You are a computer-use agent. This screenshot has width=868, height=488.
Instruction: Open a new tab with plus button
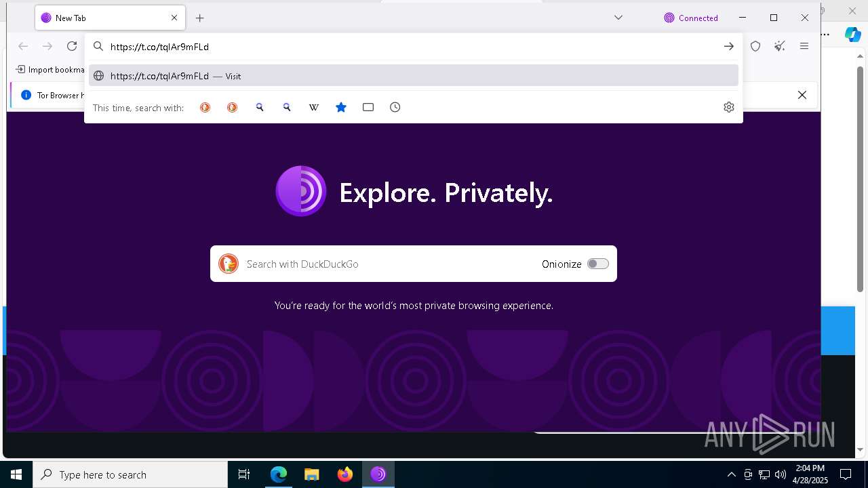[199, 18]
